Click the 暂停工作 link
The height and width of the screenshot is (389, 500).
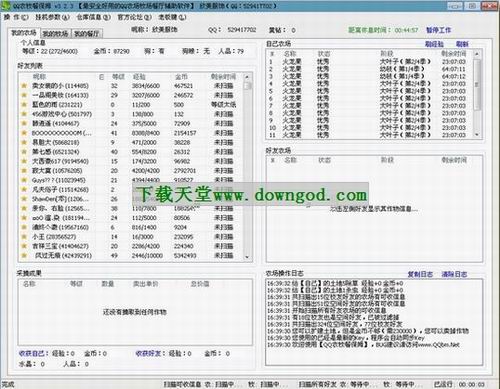coord(438,30)
